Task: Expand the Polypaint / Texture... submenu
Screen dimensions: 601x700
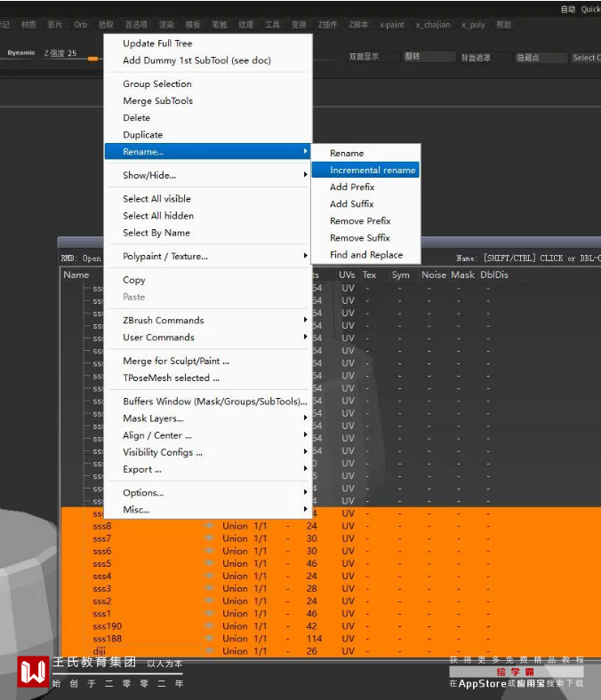Action: click(x=207, y=256)
